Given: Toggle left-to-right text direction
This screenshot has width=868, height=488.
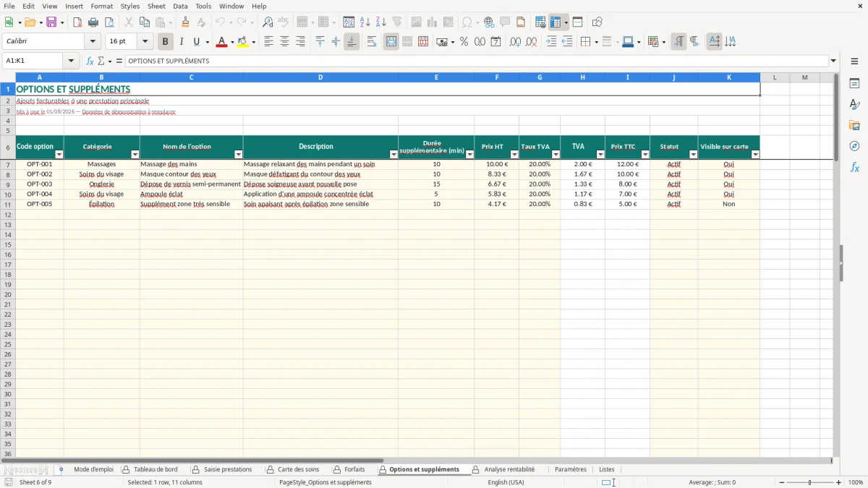Looking at the screenshot, I should coord(678,42).
